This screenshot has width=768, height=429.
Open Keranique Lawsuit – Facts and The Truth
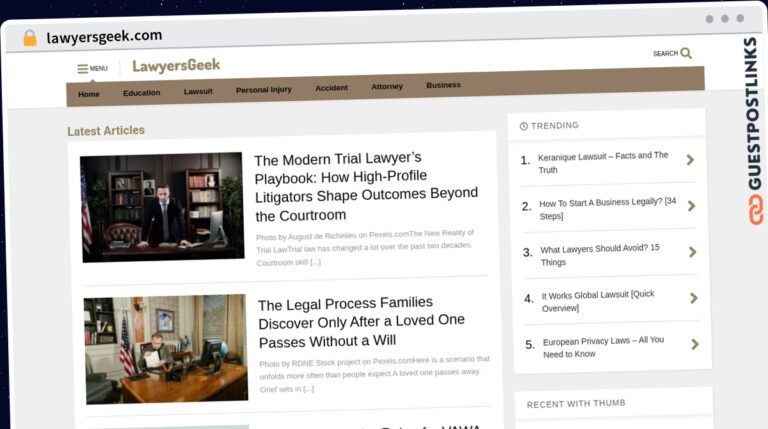(x=603, y=163)
